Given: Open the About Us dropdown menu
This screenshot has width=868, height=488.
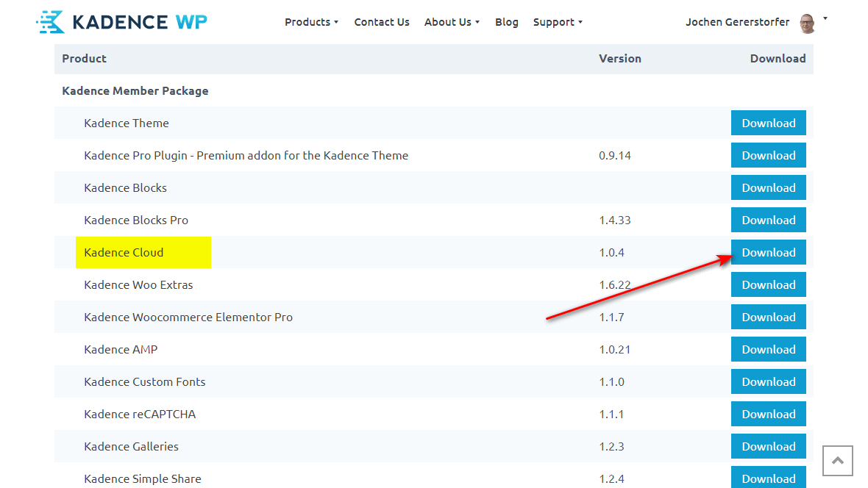Looking at the screenshot, I should coord(452,22).
